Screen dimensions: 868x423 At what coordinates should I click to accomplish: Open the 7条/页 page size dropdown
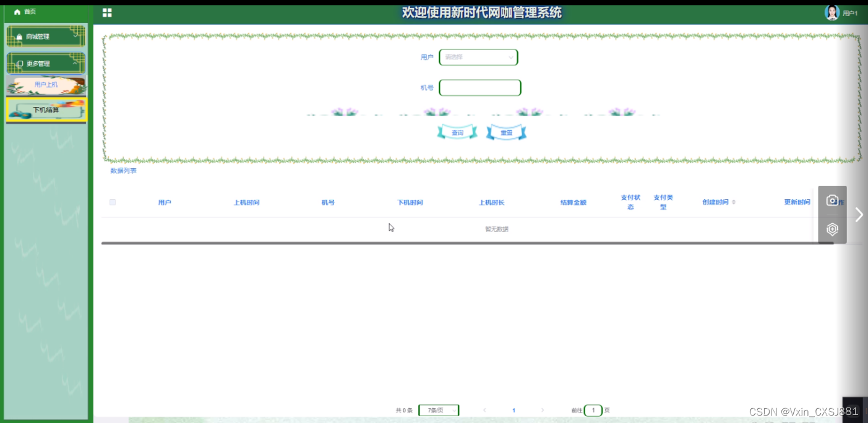coord(438,410)
